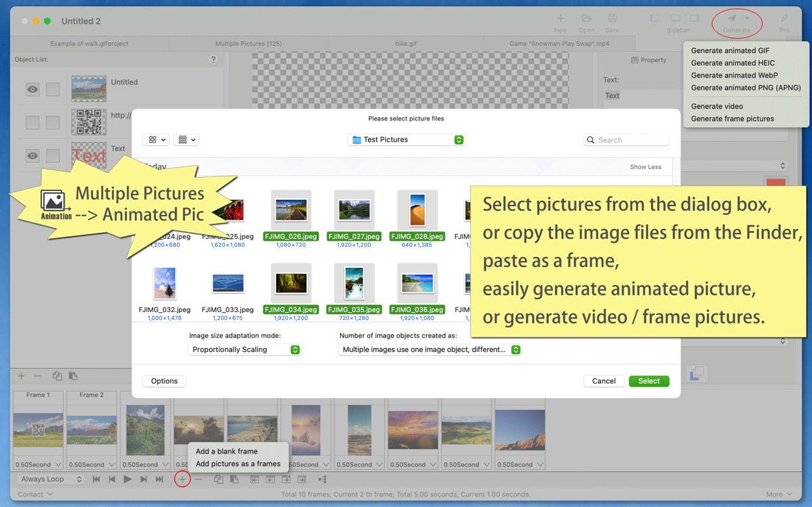
Task: Jump to the first frame
Action: (x=97, y=479)
